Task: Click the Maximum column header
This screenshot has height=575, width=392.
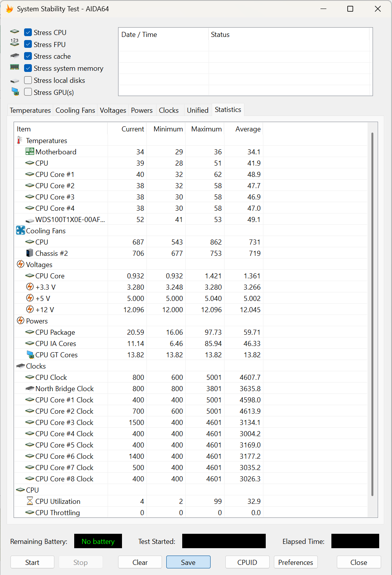Action: pyautogui.click(x=205, y=129)
